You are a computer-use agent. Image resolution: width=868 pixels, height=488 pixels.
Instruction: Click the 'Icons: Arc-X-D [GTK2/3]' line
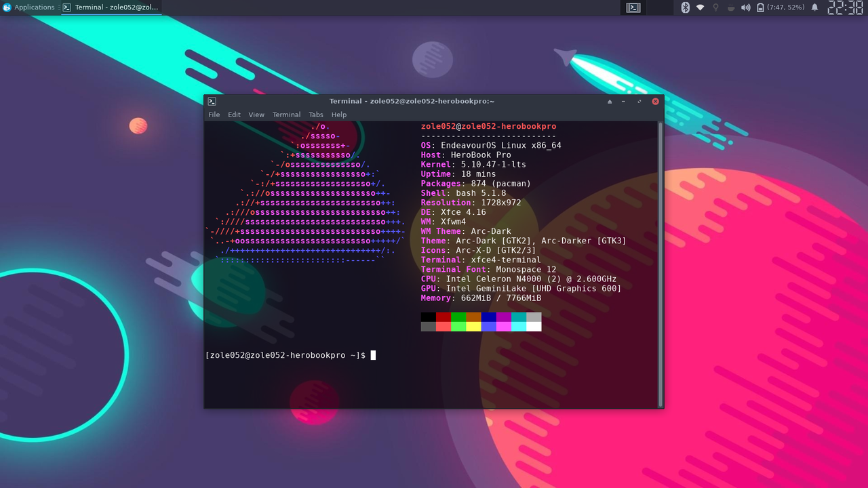coord(478,250)
